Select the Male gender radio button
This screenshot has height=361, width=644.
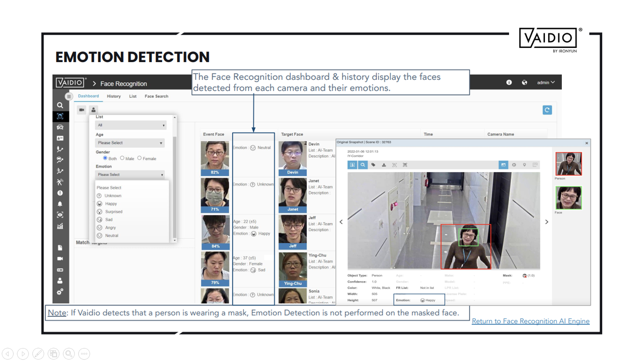tap(122, 158)
